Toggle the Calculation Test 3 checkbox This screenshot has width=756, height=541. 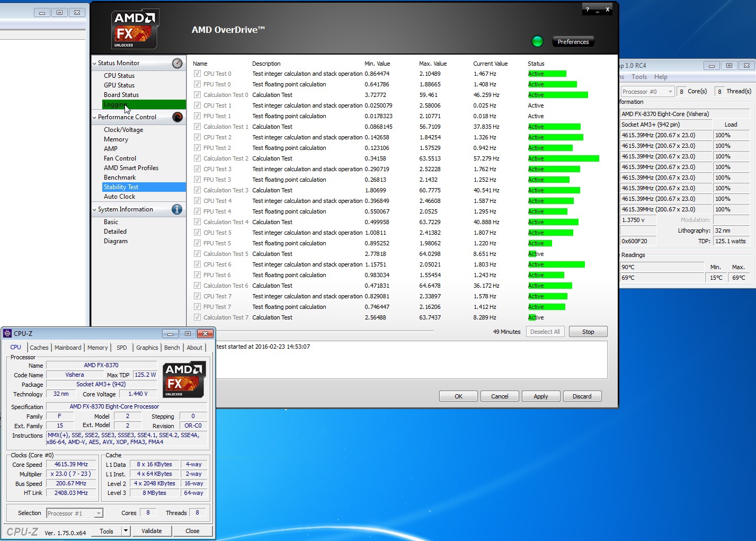coord(197,190)
